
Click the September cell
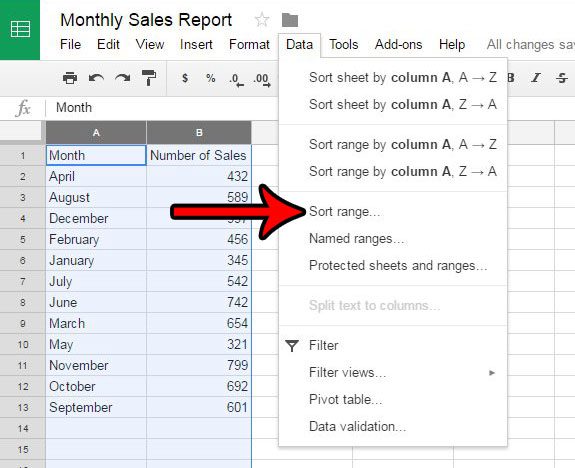click(x=96, y=407)
